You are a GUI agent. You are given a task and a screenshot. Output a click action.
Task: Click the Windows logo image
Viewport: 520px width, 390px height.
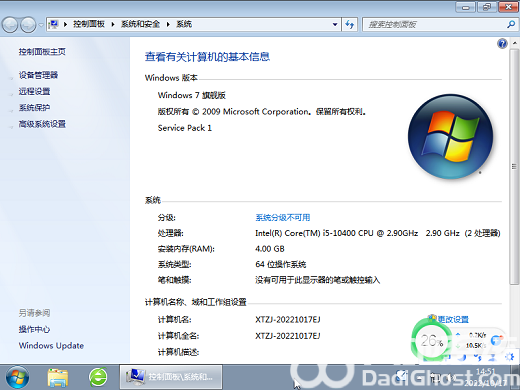450,136
